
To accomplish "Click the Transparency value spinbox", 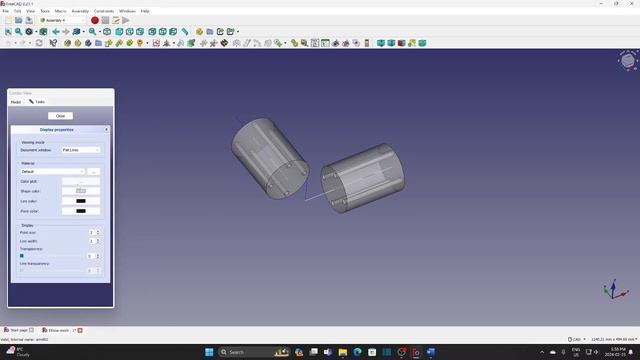I will [x=93, y=256].
